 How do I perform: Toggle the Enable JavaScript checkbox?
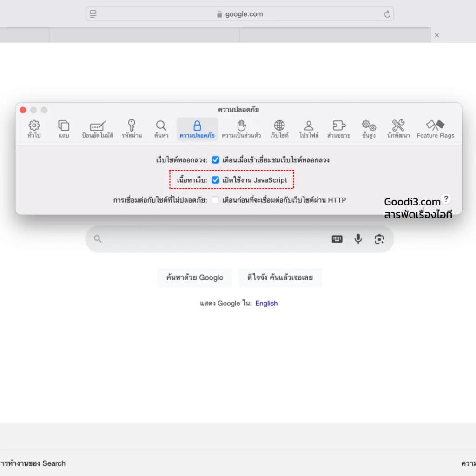(215, 180)
